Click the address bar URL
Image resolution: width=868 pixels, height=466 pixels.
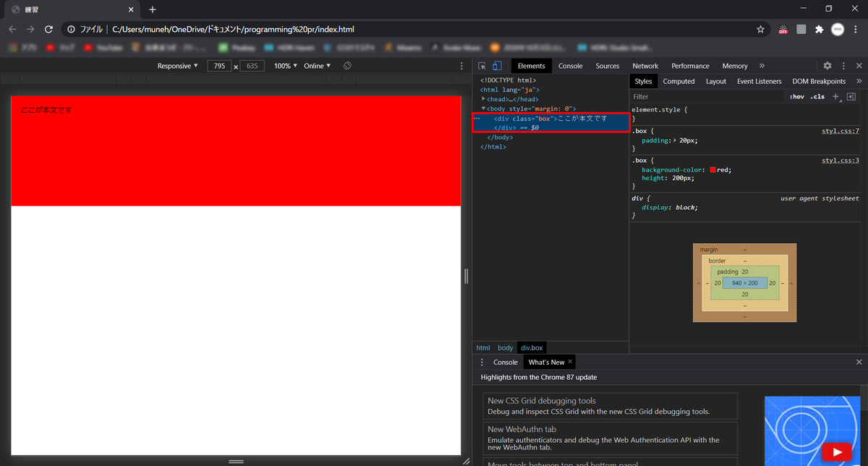233,30
